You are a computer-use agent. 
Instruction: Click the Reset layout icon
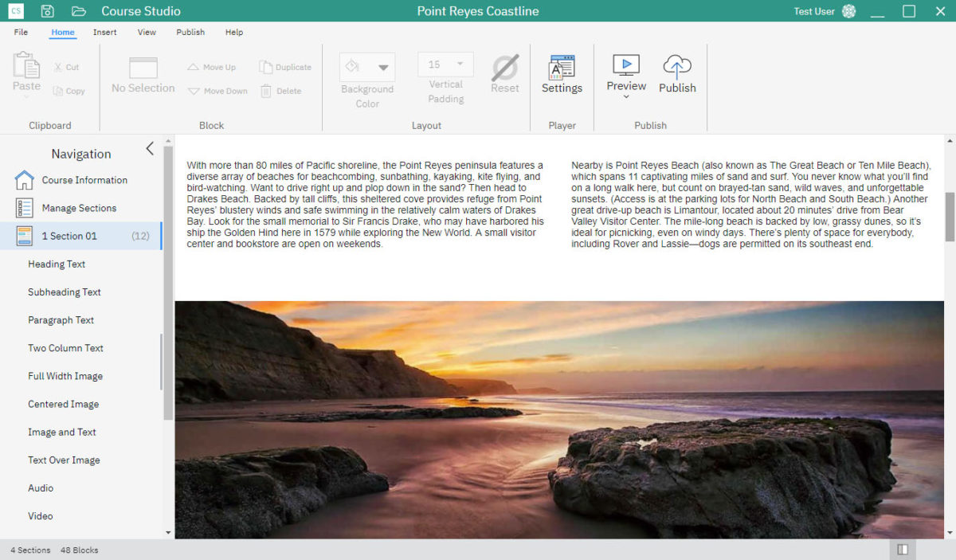pyautogui.click(x=504, y=69)
